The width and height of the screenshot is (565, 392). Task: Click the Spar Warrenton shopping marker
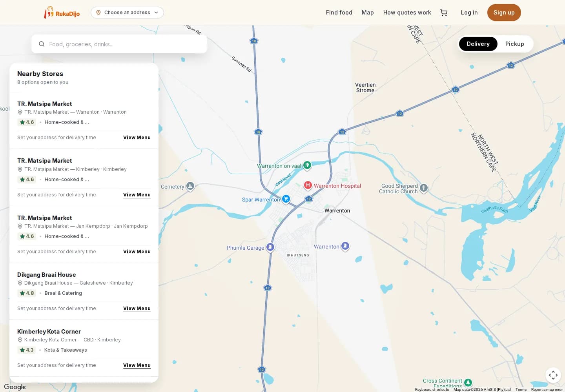click(286, 199)
